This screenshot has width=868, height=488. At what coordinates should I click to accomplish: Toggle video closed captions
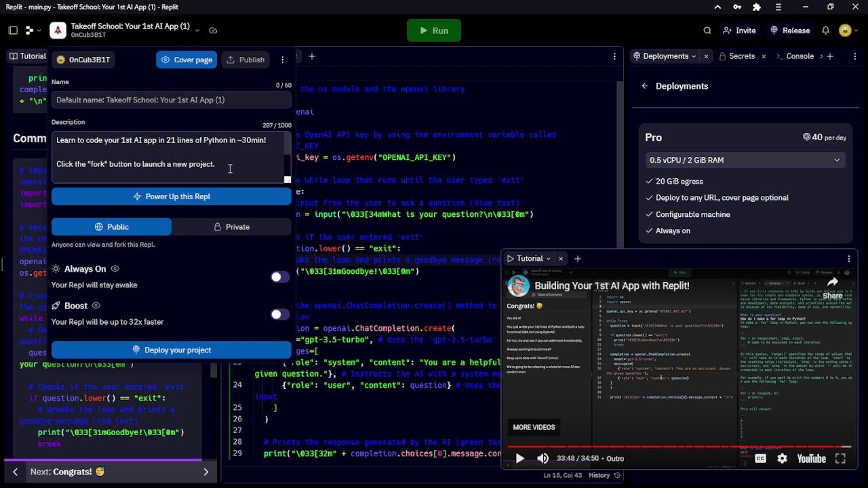[761, 459]
